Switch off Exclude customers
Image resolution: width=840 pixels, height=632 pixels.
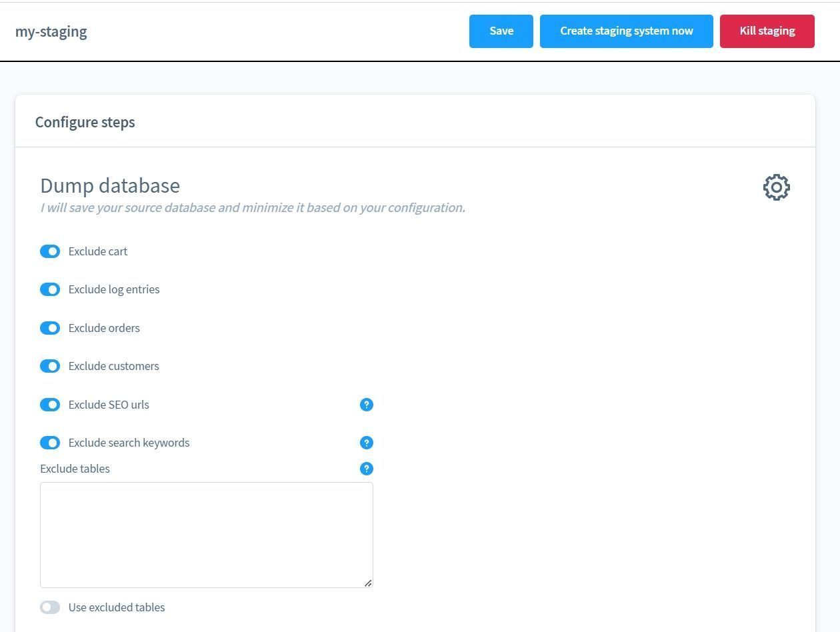(50, 366)
